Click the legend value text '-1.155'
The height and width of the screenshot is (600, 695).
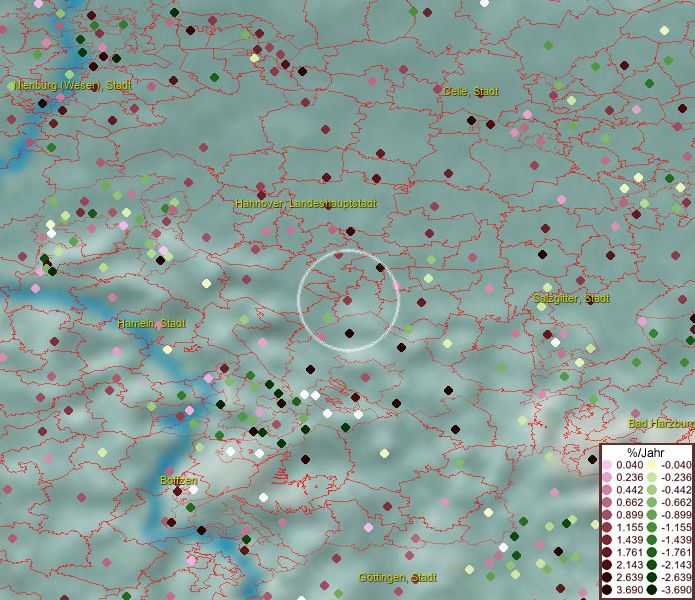pyautogui.click(x=676, y=527)
